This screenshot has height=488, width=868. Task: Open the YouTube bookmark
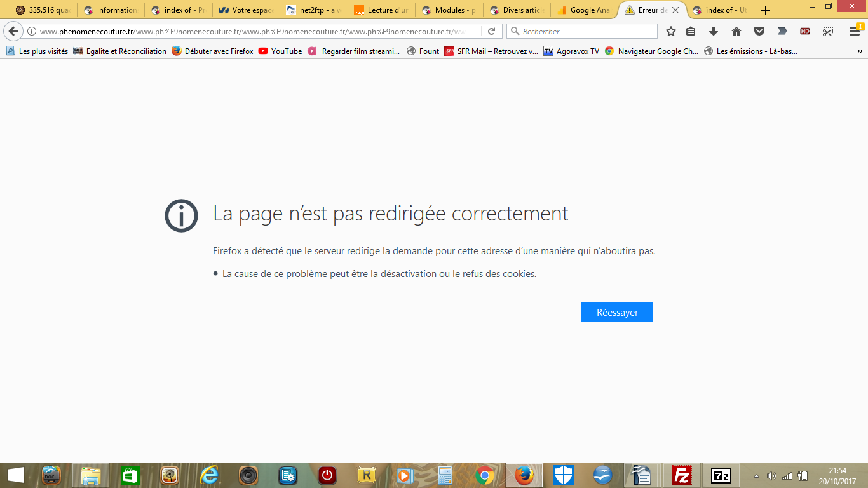[280, 51]
